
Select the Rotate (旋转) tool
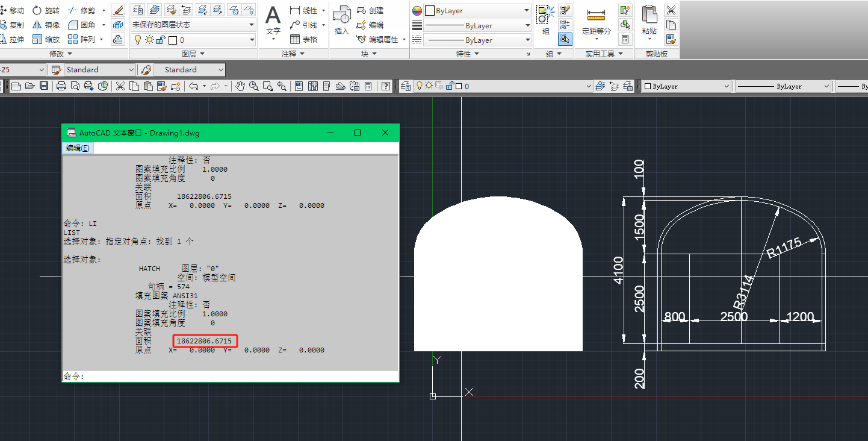tap(46, 10)
